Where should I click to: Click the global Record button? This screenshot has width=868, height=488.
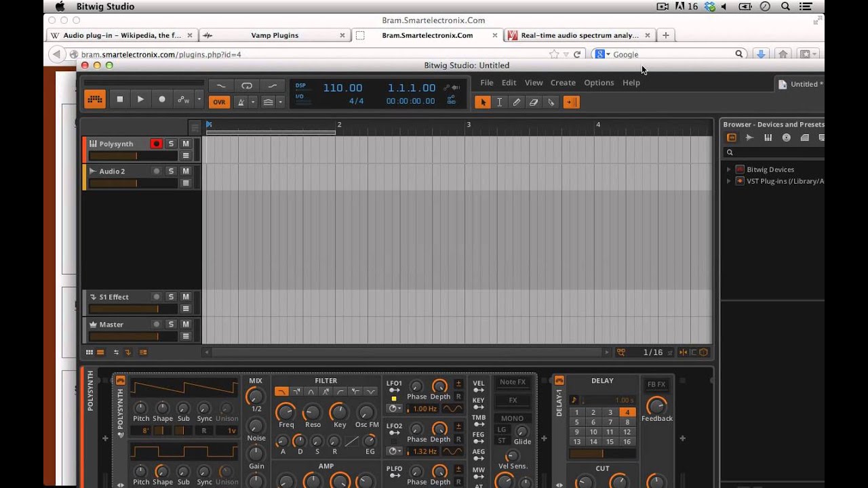pos(161,100)
